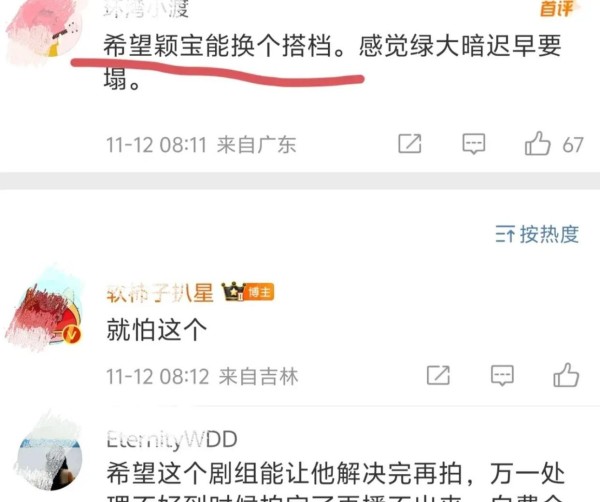Like the comment with 67 likes
Screen dimensions: 600x502
click(x=538, y=143)
